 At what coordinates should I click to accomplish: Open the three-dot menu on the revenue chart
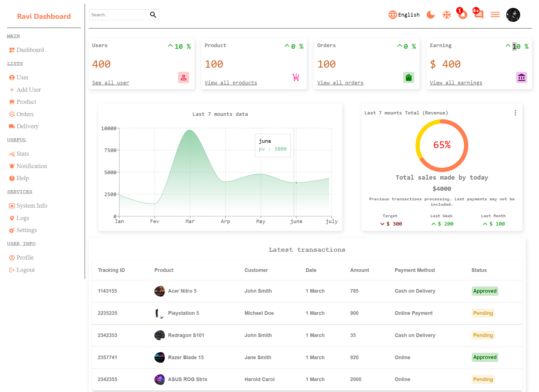(x=515, y=113)
